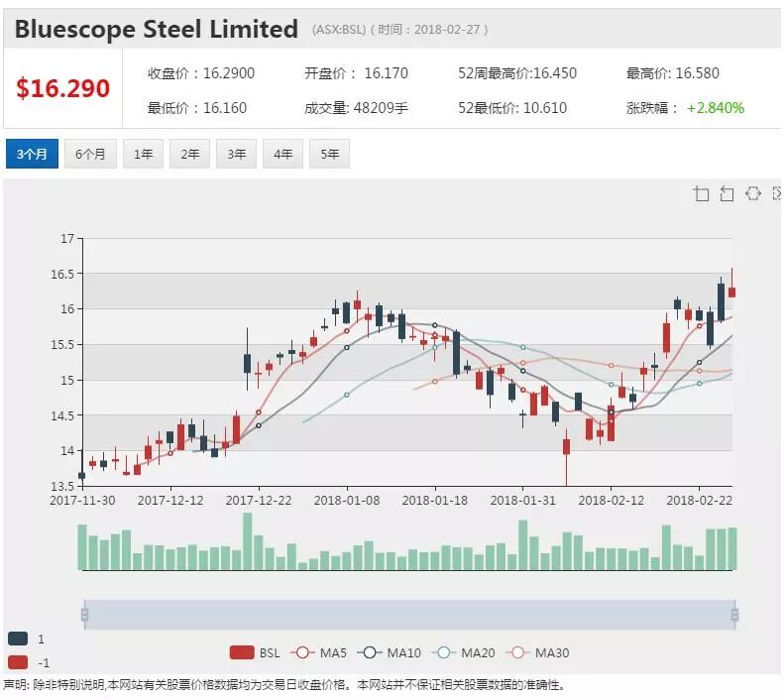Click the 开盘价：16.170 value
Viewport: 784px width, 700px height.
pos(357,73)
